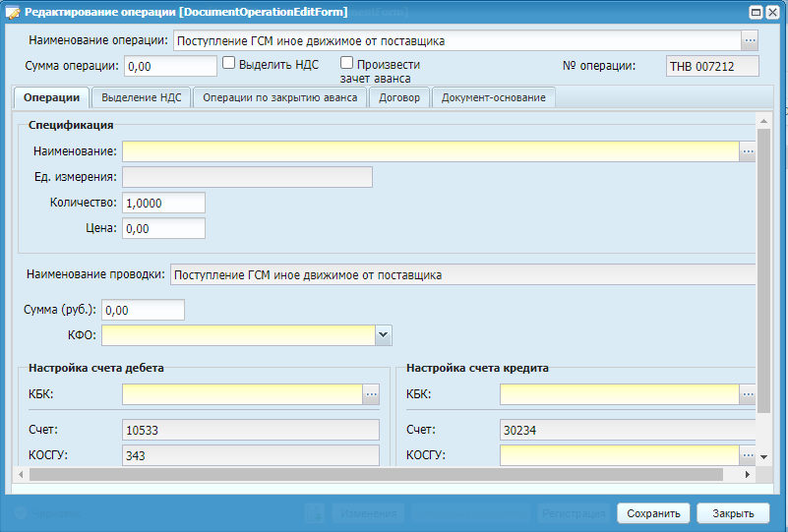Expand the КФО dropdown list

pos(383,335)
